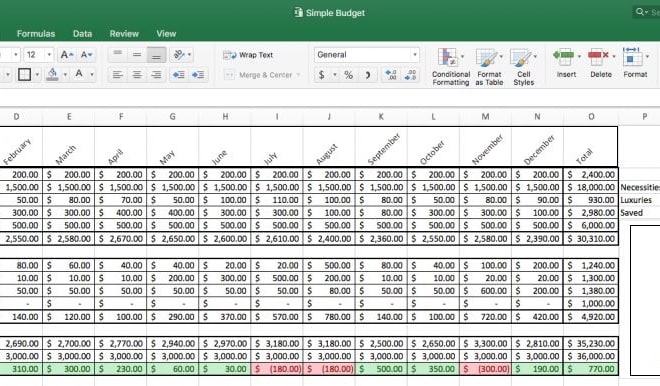Open Cell Styles gallery
Viewport: 660px width, 386px height.
pos(524,67)
